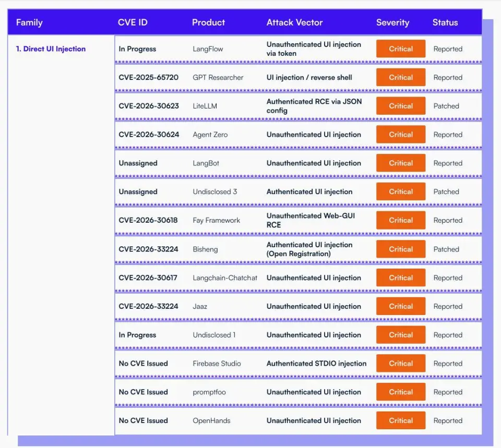Select the Critical badge in the OpenHands row

click(400, 421)
